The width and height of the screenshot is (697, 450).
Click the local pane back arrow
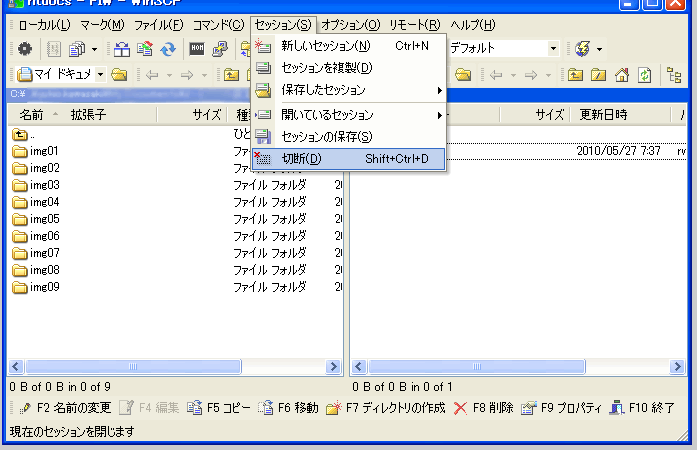(x=152, y=75)
